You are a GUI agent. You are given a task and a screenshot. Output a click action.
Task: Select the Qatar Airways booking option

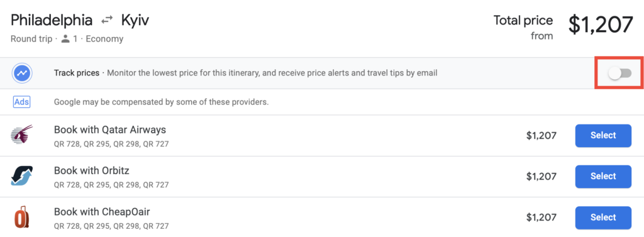point(603,136)
